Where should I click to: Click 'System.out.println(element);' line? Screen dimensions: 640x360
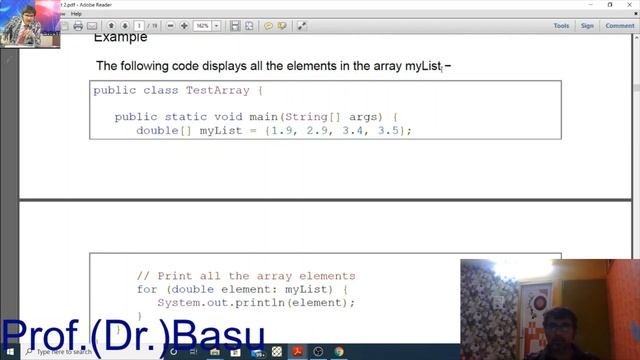(256, 303)
